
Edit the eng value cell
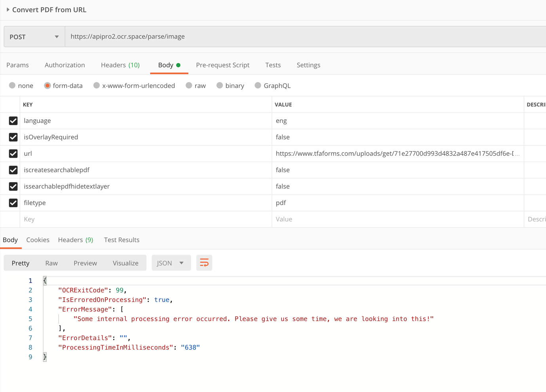[x=398, y=121]
